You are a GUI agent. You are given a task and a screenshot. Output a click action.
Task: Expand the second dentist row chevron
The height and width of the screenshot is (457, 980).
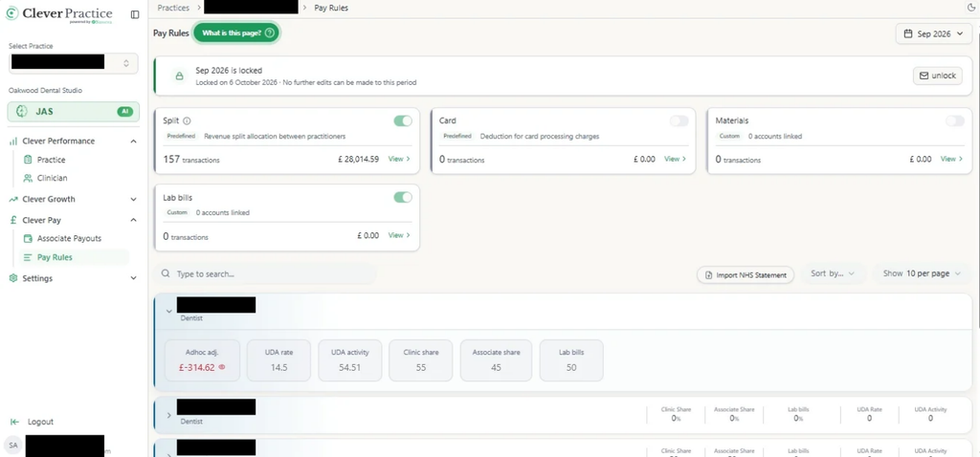click(x=168, y=415)
